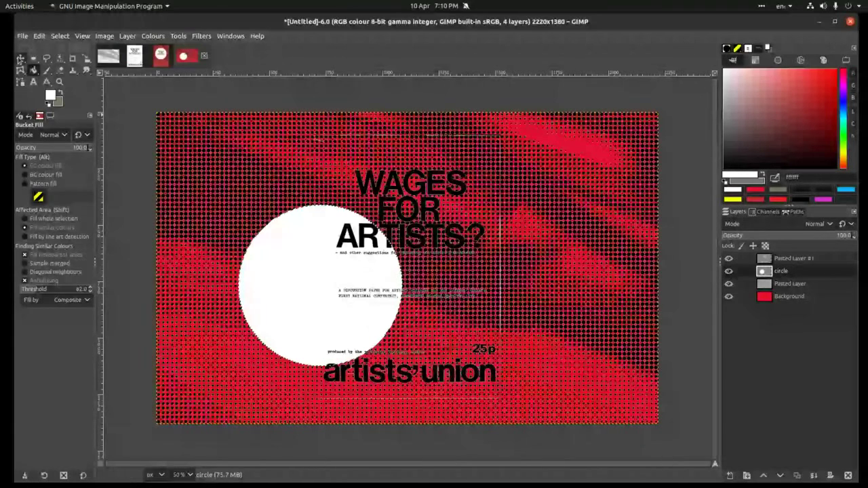
Task: Hide the Pasted Layer #1 layer
Action: (729, 258)
